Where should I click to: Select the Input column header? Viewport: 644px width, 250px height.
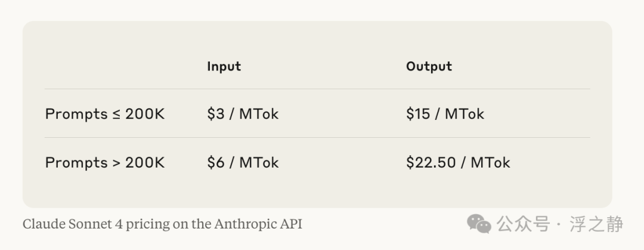[x=224, y=66]
